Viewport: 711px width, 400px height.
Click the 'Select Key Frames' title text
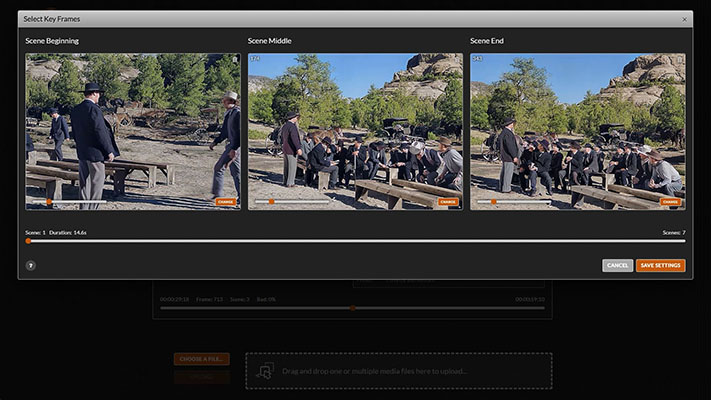52,19
